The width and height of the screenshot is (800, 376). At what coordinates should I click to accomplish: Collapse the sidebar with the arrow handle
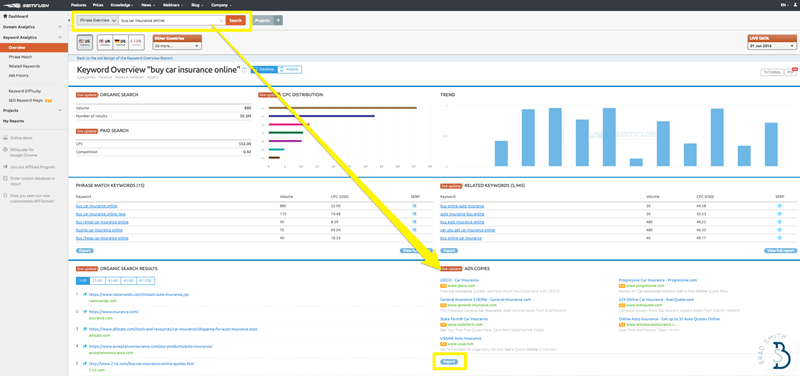(x=69, y=20)
